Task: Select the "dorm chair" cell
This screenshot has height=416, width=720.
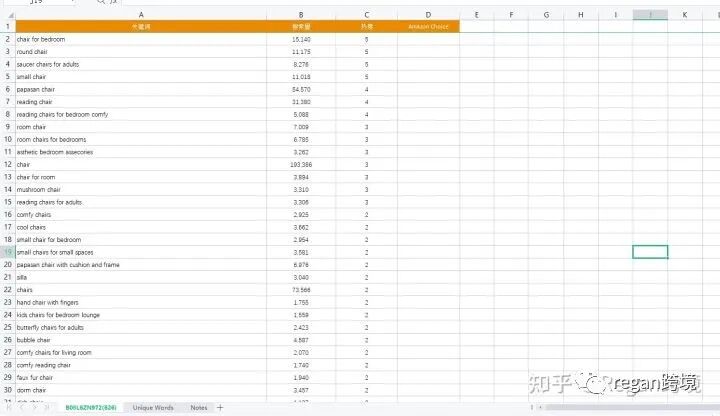Action: click(x=141, y=390)
